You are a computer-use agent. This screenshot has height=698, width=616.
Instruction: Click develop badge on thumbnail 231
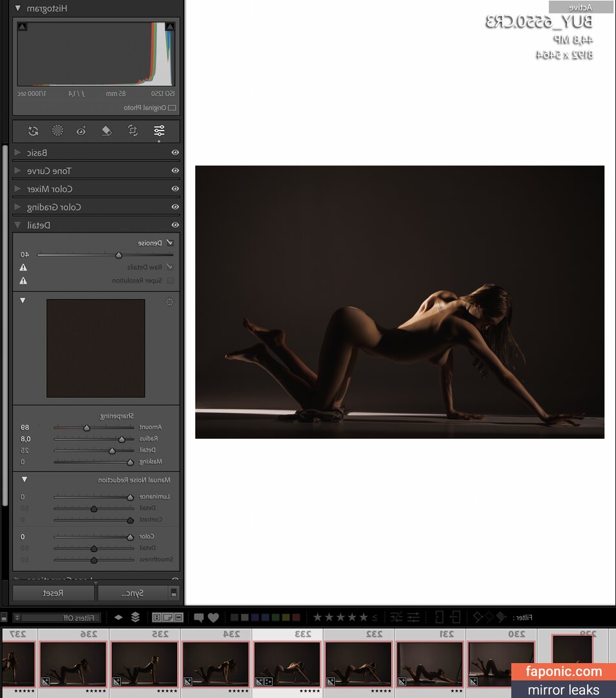402,682
